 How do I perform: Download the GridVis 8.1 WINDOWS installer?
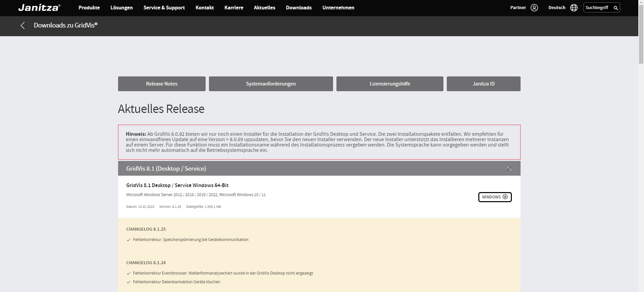coord(495,197)
